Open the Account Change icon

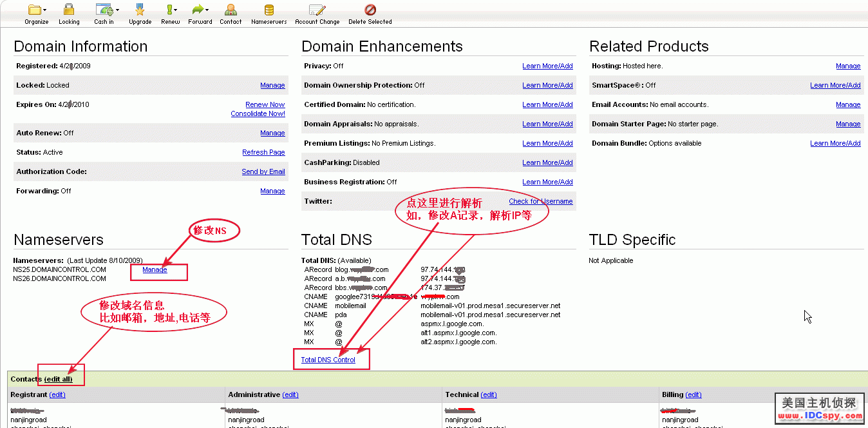[317, 10]
